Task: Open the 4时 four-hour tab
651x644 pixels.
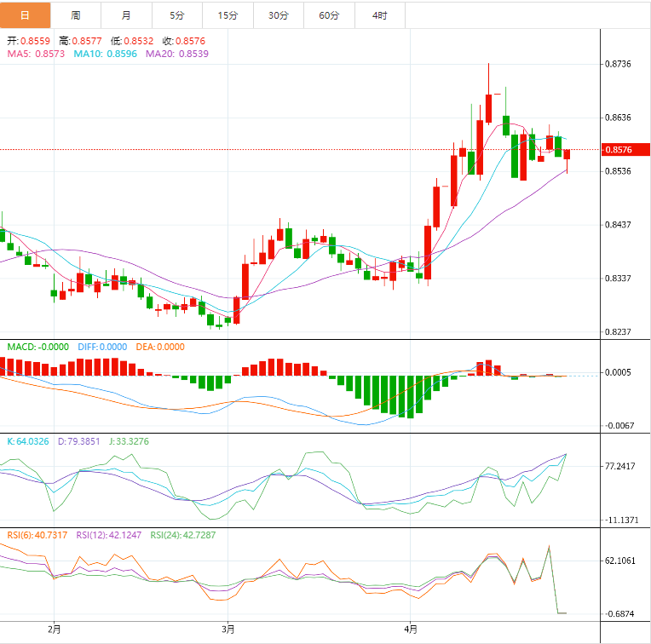Action: coord(379,15)
